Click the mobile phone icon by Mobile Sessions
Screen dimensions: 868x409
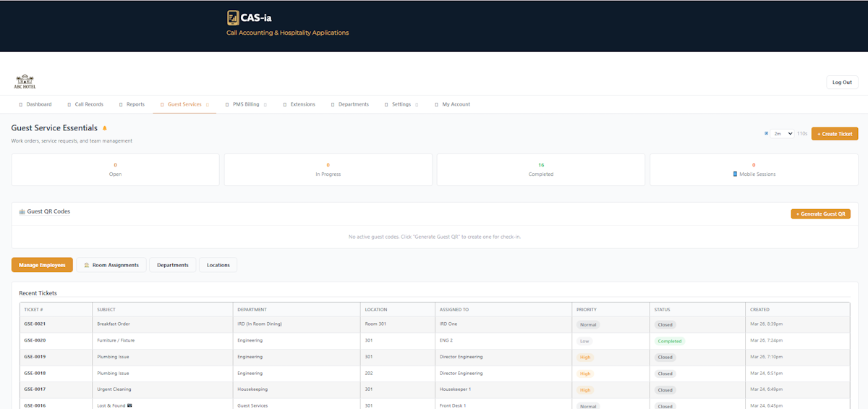tap(736, 174)
